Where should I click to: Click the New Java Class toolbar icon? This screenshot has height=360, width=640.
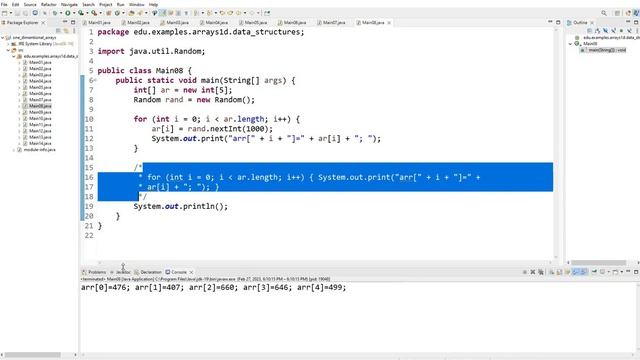click(117, 13)
